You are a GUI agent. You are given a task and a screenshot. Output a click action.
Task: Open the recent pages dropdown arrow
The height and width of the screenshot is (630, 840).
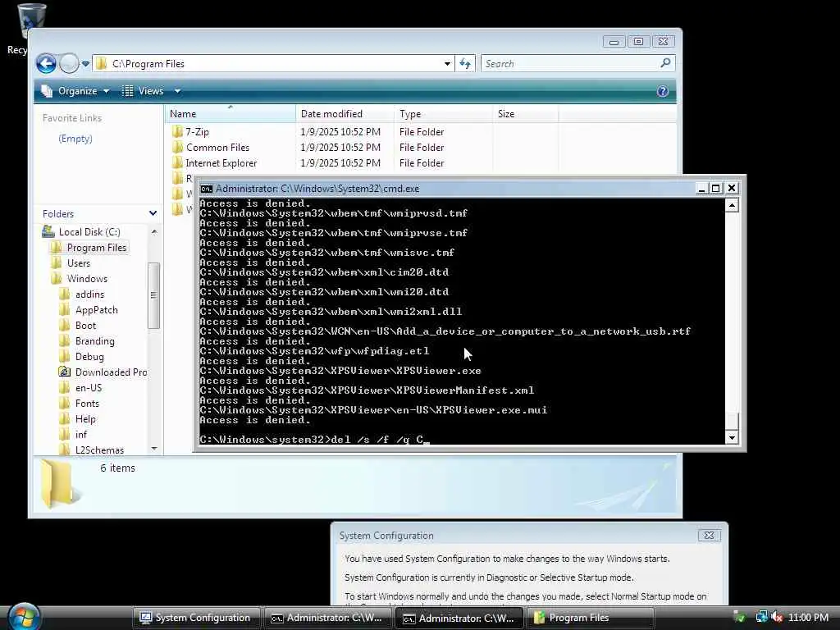pos(85,64)
